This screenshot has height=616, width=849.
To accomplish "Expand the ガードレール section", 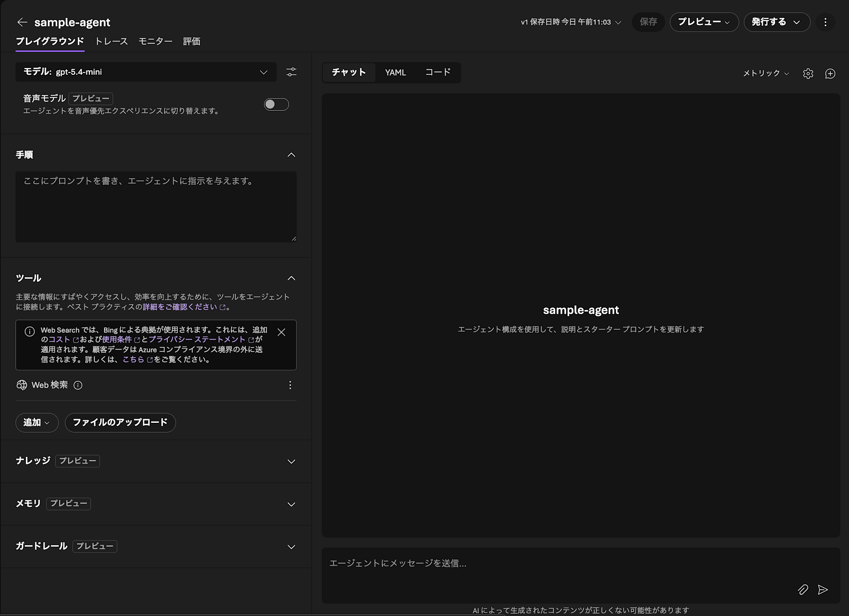I will [x=291, y=547].
